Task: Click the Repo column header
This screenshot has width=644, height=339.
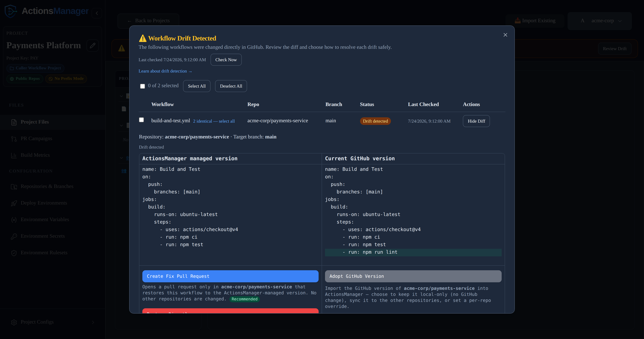Action: click(x=253, y=104)
